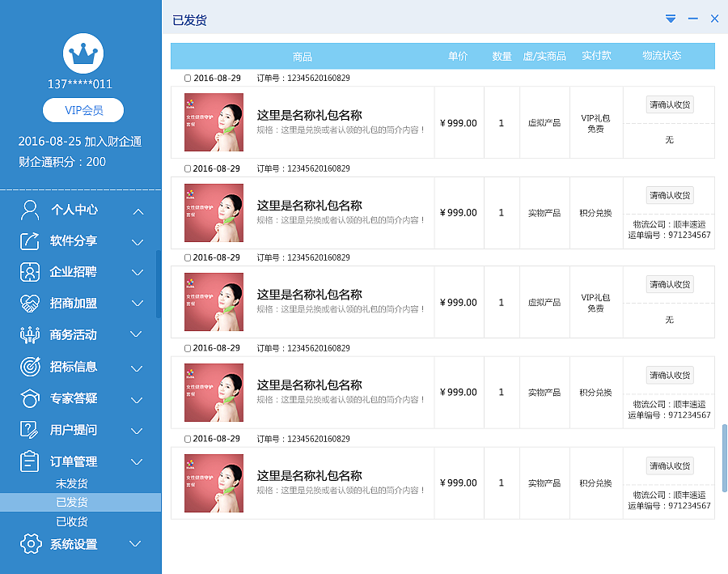Check the first 2016-08-29 order checkbox
728x574 pixels.
click(x=187, y=77)
